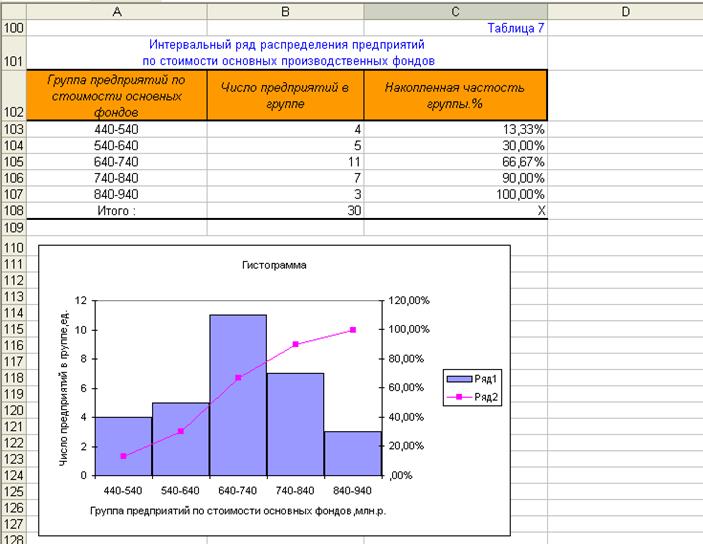Select column A header

118,10
